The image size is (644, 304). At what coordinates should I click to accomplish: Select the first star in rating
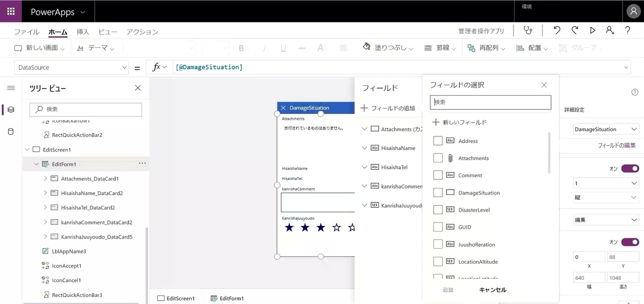coord(289,228)
